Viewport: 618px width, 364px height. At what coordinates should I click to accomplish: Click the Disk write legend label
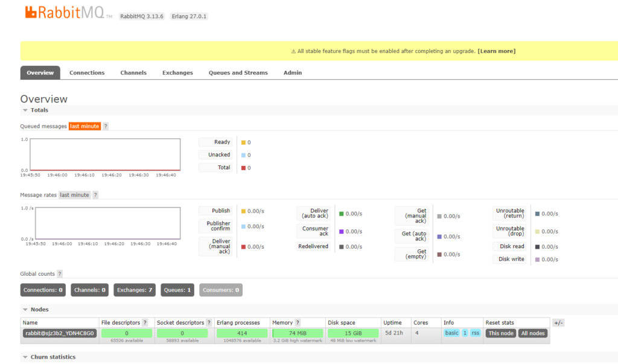(509, 259)
